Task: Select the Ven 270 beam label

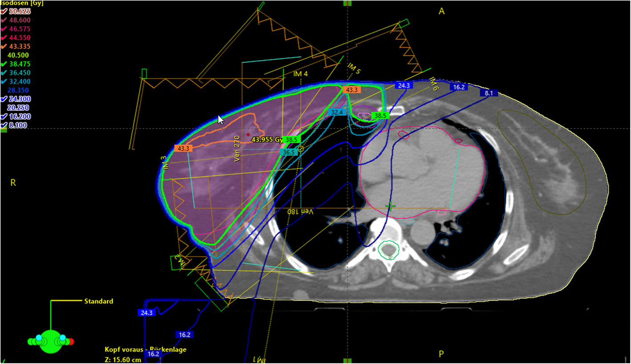Action: click(237, 149)
